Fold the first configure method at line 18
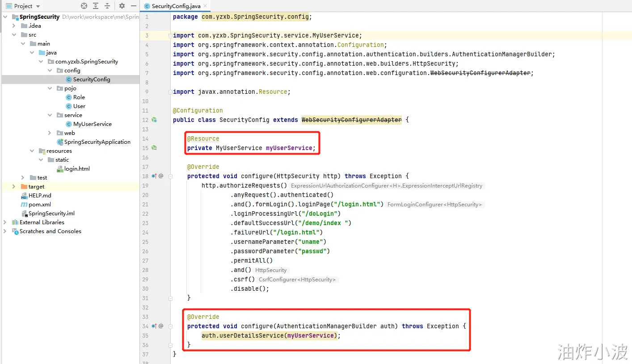The height and width of the screenshot is (364, 632). click(x=170, y=176)
